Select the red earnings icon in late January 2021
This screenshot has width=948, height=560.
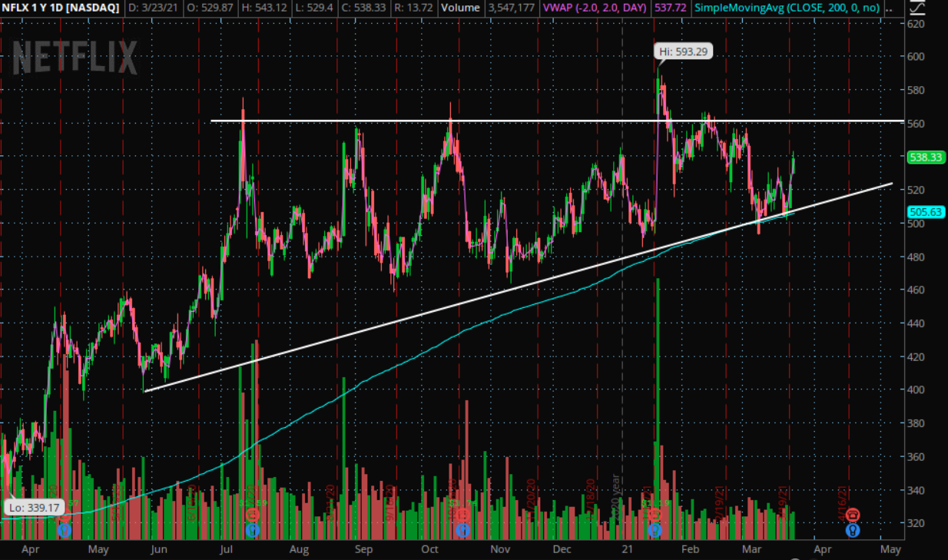[x=655, y=515]
